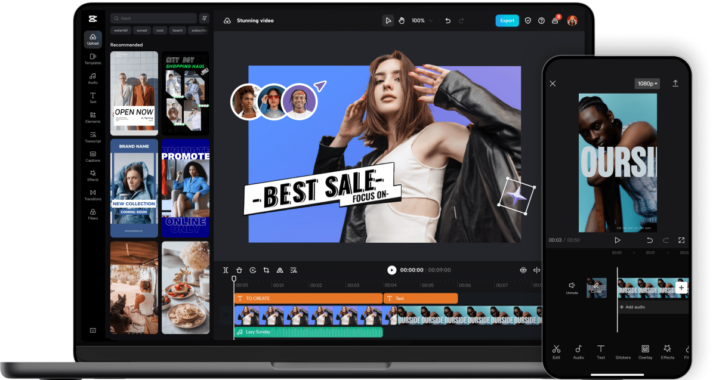716x380 pixels.
Task: Open the phone Overlay tool
Action: (645, 352)
